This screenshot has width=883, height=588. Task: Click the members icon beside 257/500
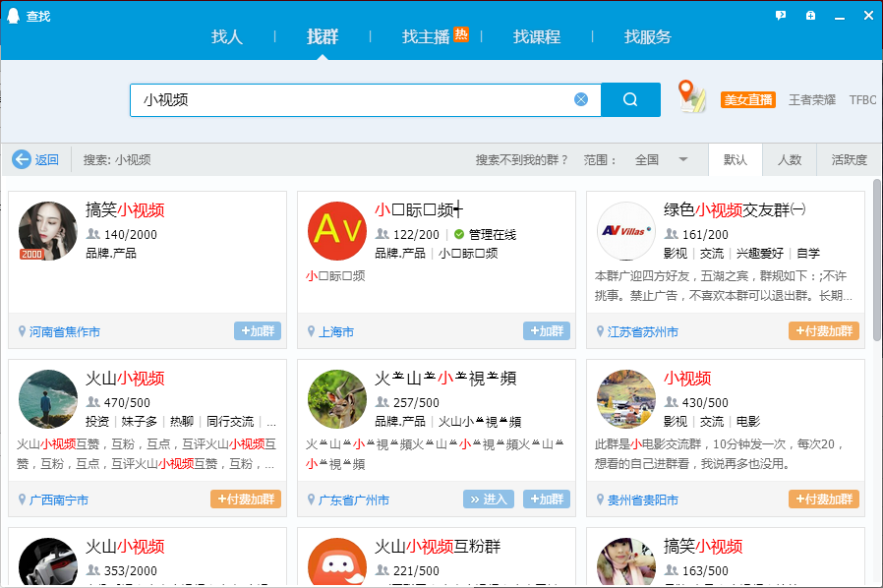coord(383,402)
